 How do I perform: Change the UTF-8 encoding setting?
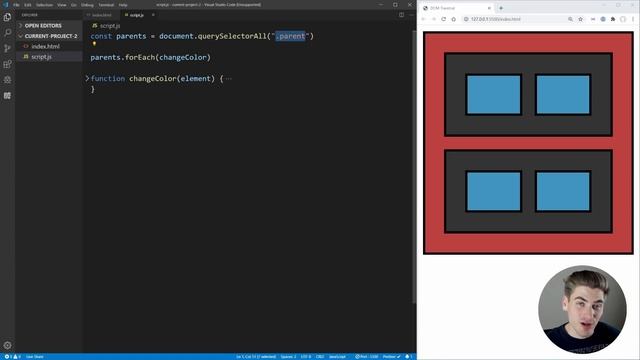coord(306,357)
